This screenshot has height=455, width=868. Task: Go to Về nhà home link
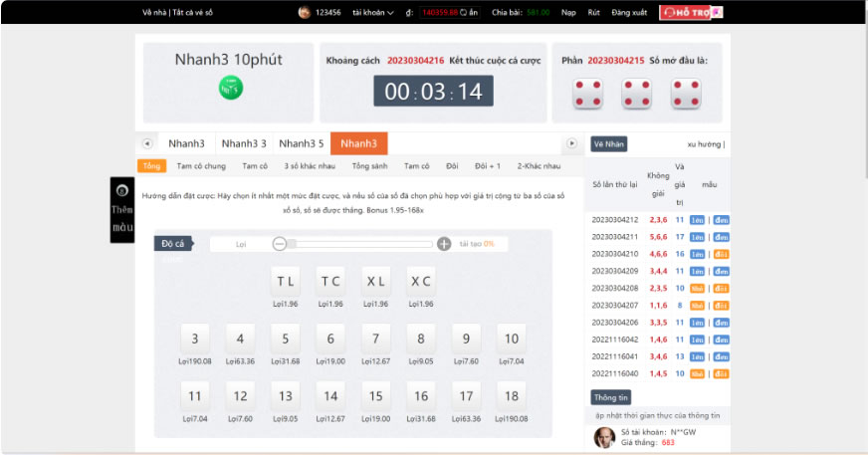[154, 12]
